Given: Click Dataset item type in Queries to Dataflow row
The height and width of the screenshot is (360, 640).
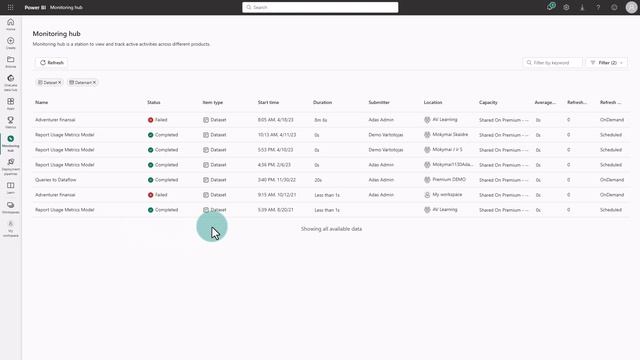Looking at the screenshot, I should point(215,180).
